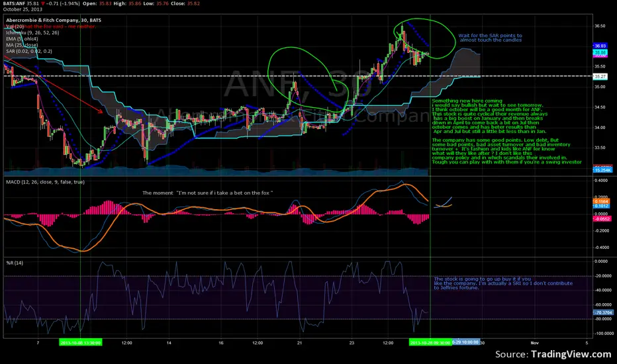Image resolution: width=617 pixels, height=364 pixels.
Task: Click the 36.50 price axis label
Action: pos(600,26)
